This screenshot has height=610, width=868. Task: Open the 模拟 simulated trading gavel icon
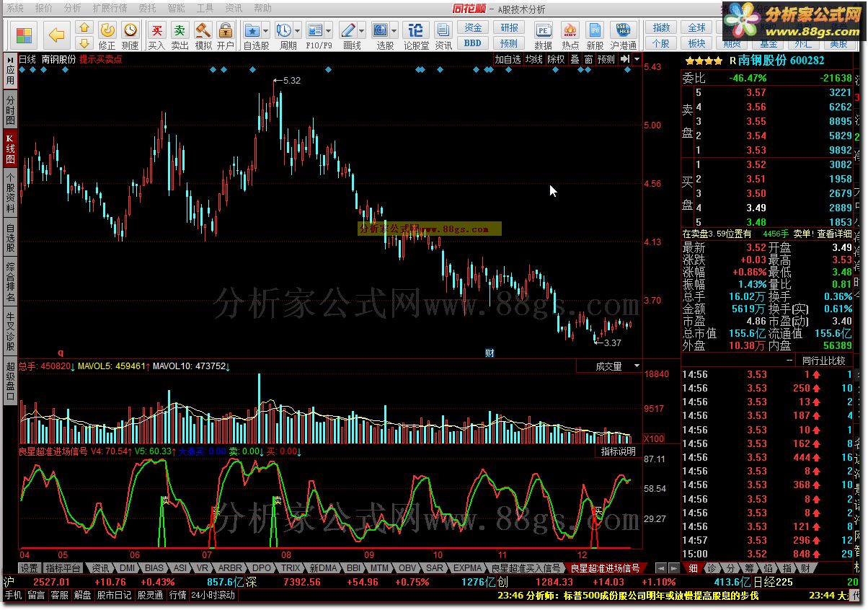203,35
